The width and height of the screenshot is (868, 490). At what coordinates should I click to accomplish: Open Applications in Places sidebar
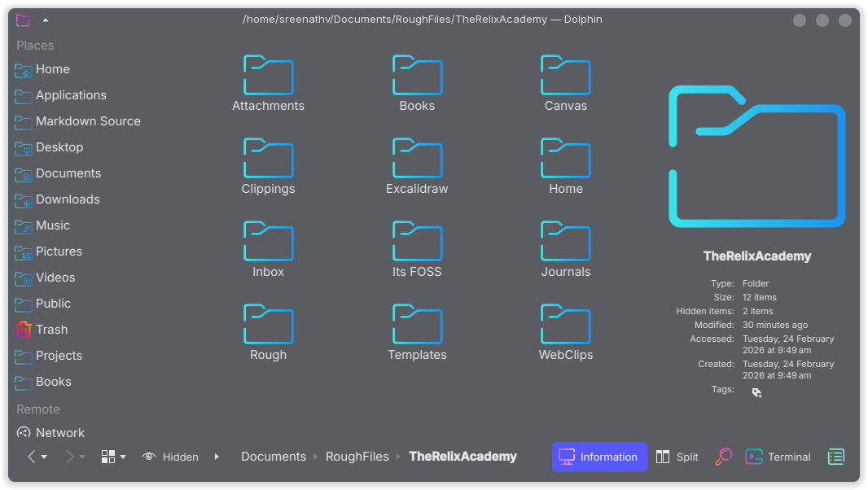coord(60,95)
